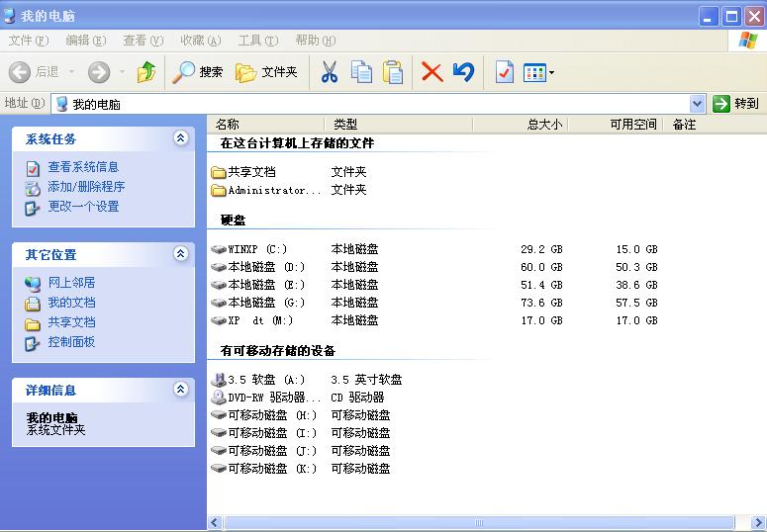Click the Cut scissors icon
Image resolution: width=767 pixels, height=532 pixels.
[x=330, y=72]
